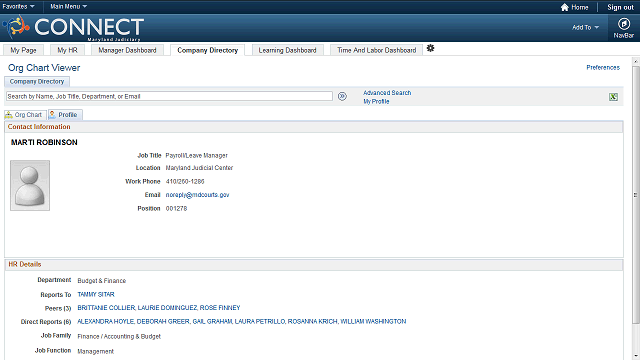
Task: Click the position number 001278
Action: click(x=176, y=209)
